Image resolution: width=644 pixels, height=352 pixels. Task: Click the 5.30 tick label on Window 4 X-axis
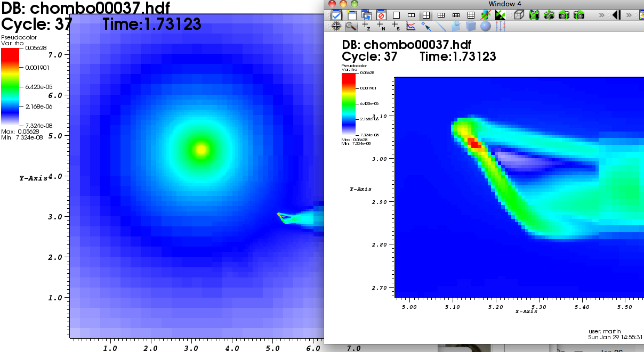[x=540, y=307]
